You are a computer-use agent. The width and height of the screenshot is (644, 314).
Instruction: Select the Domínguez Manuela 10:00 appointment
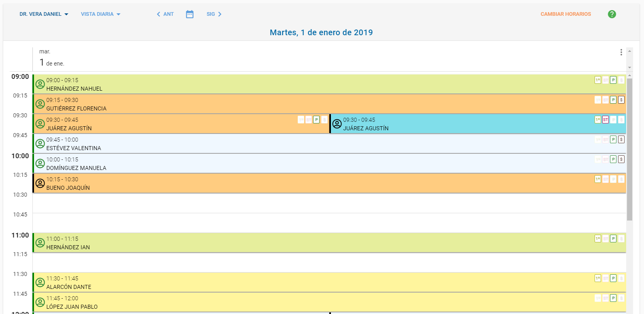[284, 163]
